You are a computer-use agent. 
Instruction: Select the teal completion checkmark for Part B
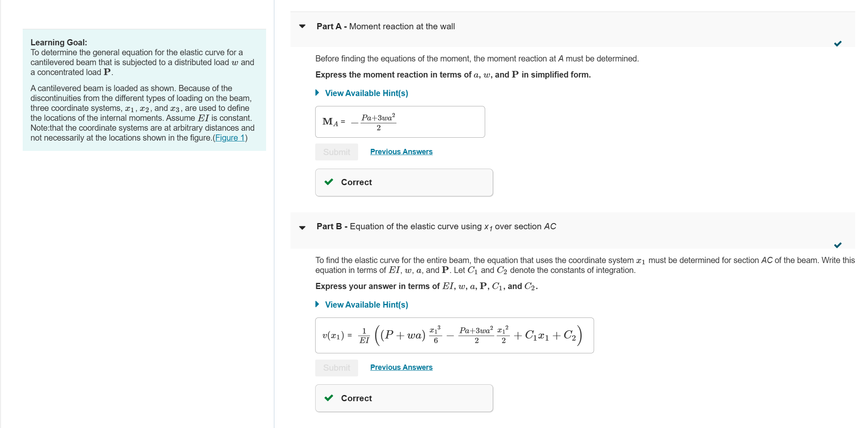tap(837, 245)
